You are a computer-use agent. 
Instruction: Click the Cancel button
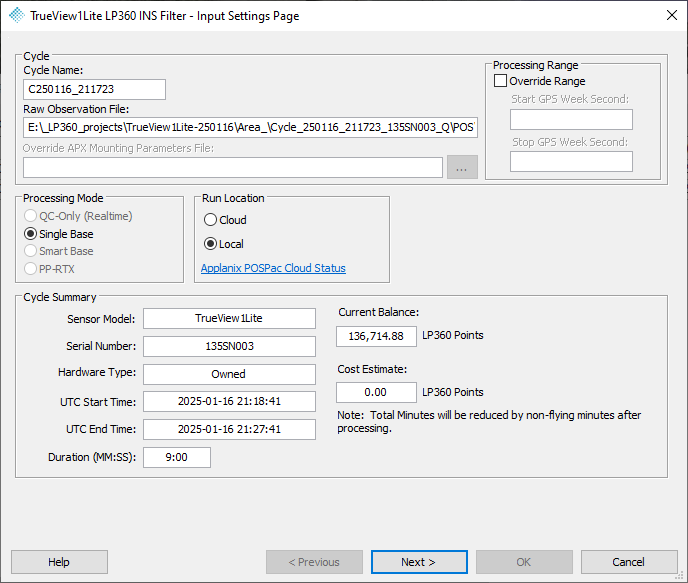[629, 562]
